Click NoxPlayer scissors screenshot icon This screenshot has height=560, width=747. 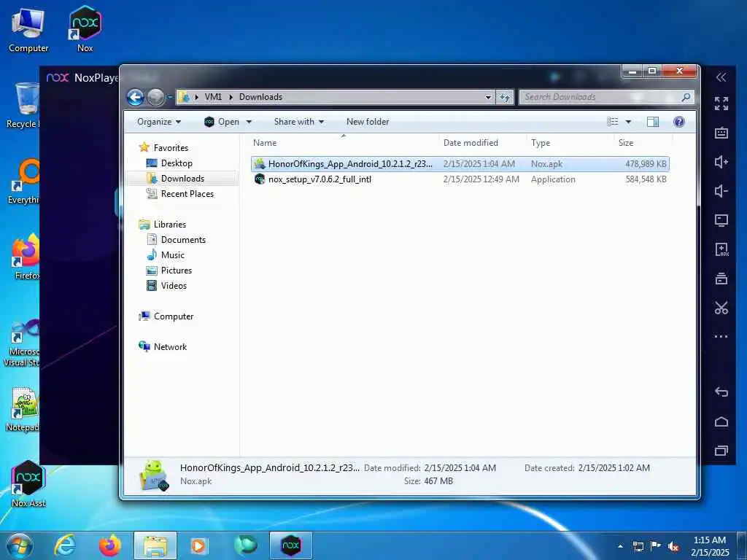[x=721, y=308]
